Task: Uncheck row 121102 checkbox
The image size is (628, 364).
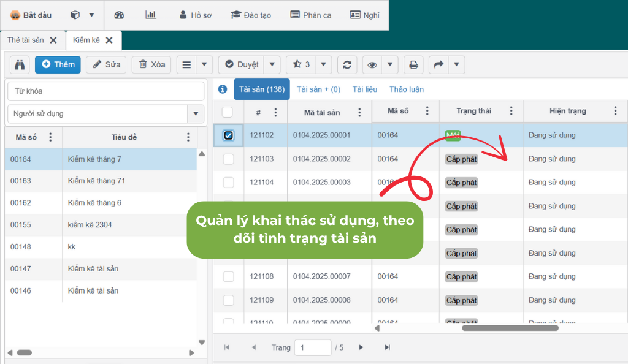Action: [x=228, y=135]
